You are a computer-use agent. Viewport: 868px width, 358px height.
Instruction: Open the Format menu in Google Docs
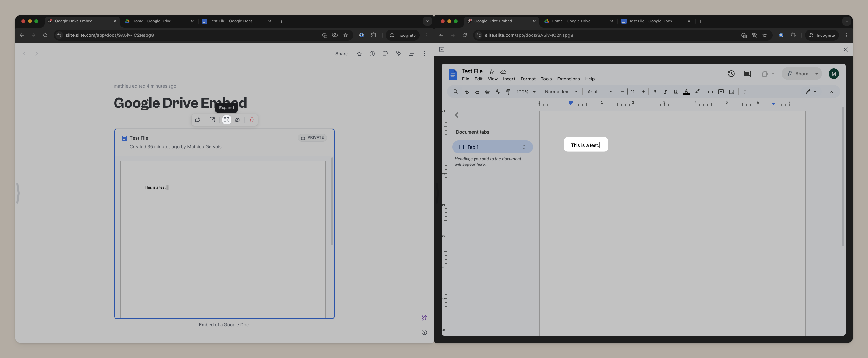[x=528, y=79]
